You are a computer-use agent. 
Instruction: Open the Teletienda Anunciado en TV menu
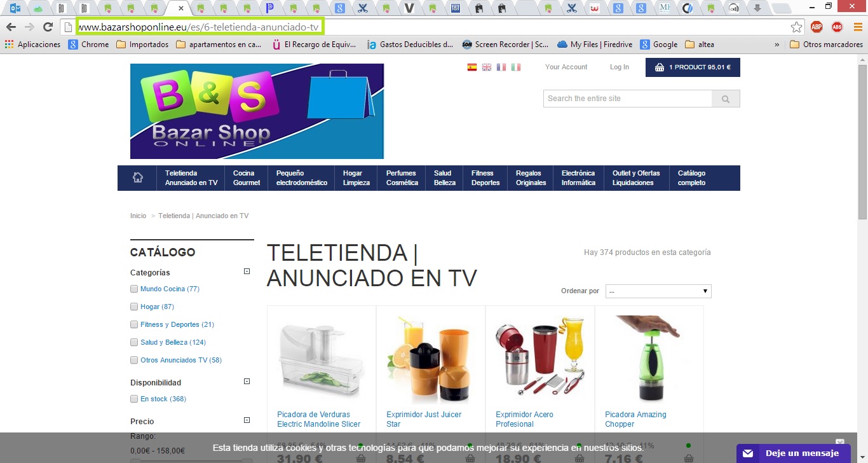coord(191,177)
